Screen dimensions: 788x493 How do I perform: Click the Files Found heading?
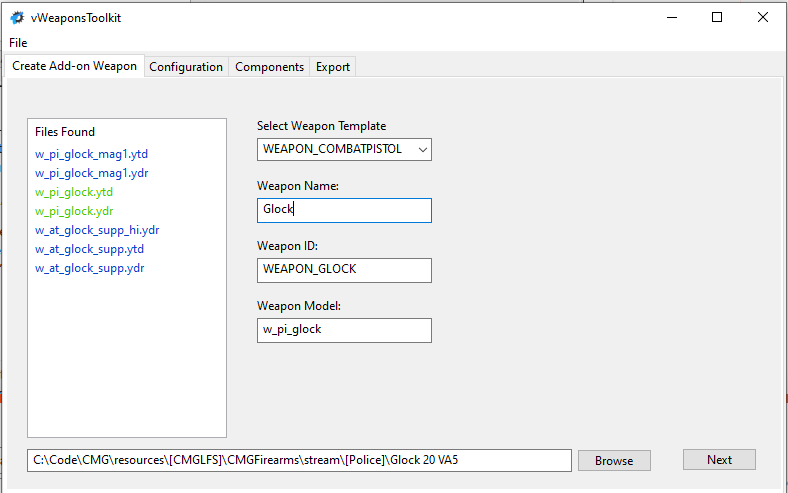65,132
